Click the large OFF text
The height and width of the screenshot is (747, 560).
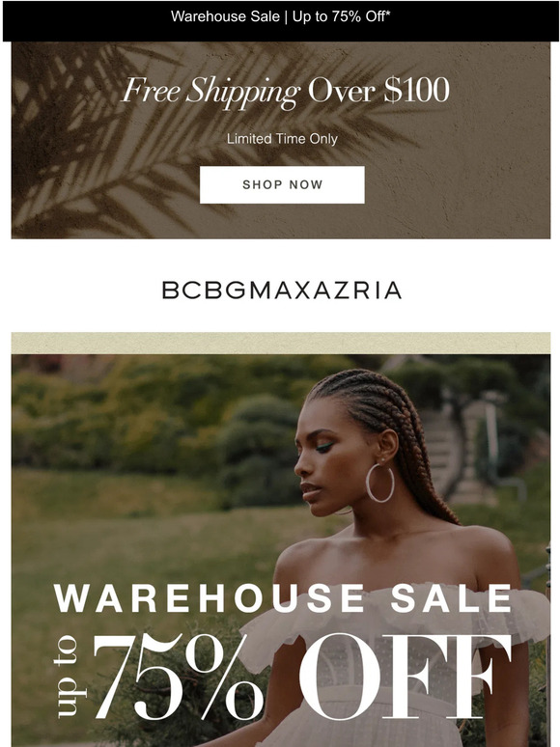coord(405,677)
